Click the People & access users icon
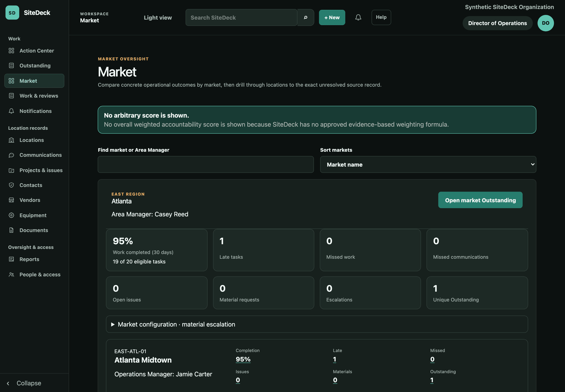The image size is (565, 392). pos(11,274)
